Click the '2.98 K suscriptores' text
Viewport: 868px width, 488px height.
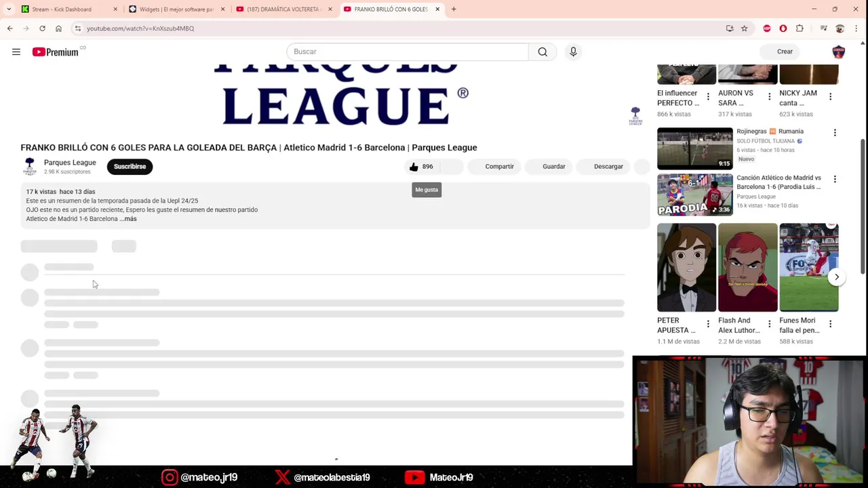tap(67, 172)
